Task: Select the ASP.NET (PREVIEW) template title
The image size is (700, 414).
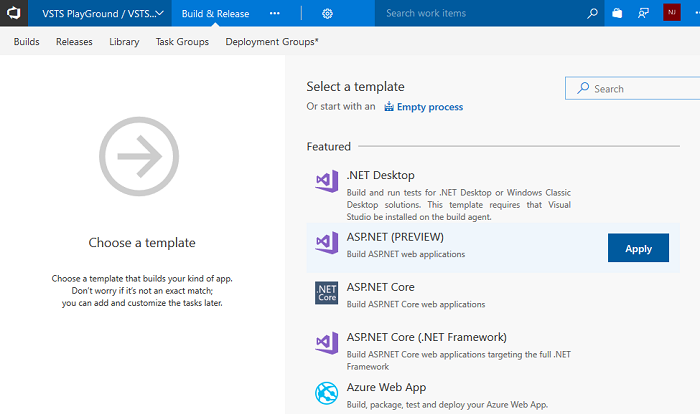Action: pyautogui.click(x=395, y=237)
